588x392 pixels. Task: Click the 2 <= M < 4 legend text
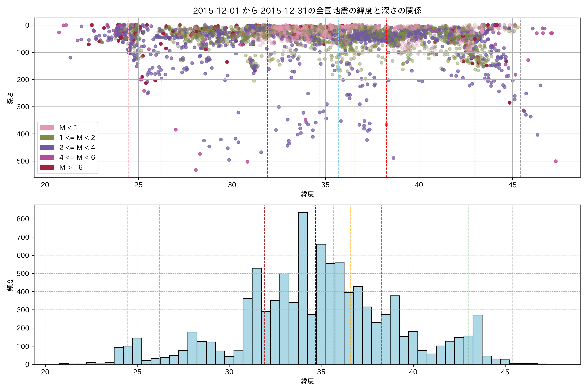pyautogui.click(x=77, y=147)
